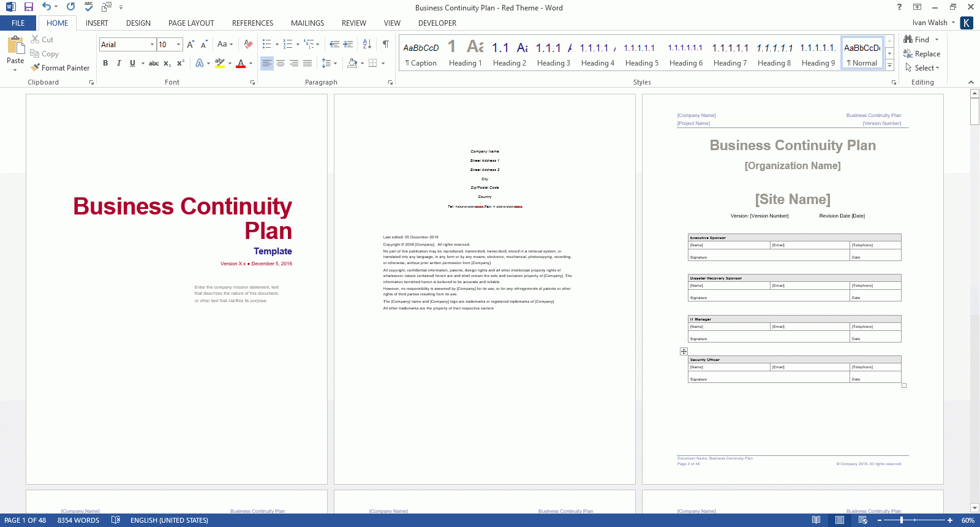Click the Replace button in Editing
Image resolution: width=980 pixels, height=527 pixels.
(922, 54)
